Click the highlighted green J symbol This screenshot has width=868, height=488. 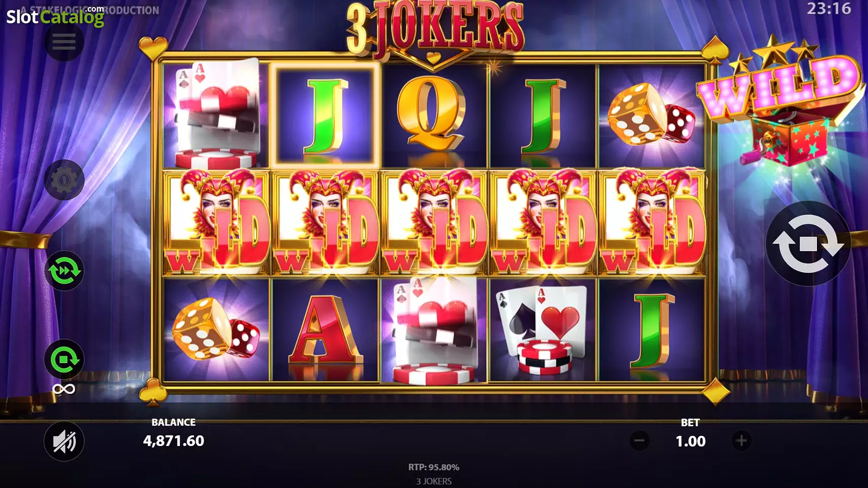point(325,115)
